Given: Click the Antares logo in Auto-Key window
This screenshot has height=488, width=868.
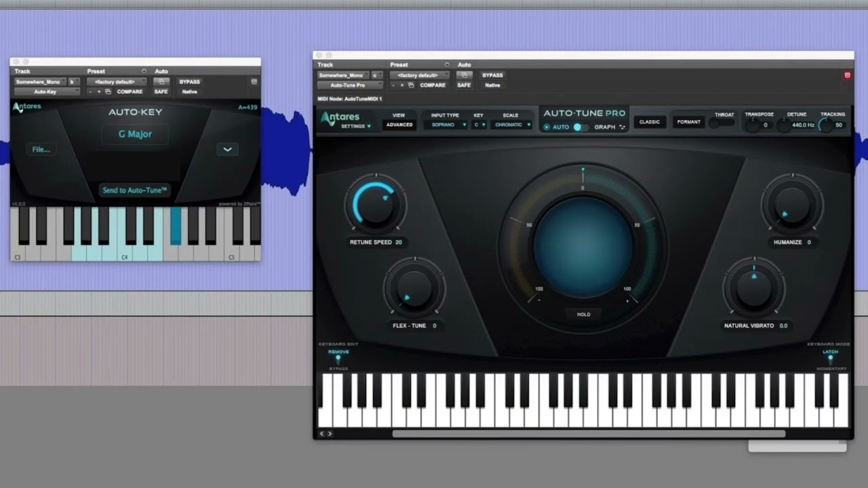Looking at the screenshot, I should tap(27, 106).
